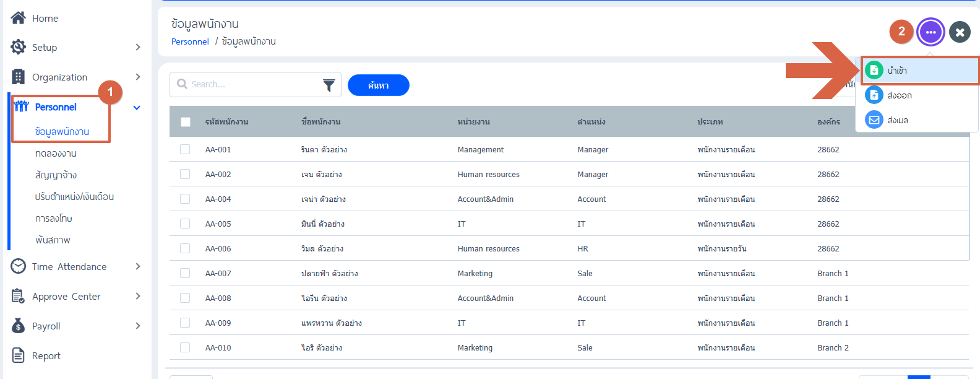Go to Home in the sidebar
Screen dimensions: 980x379
[45, 18]
